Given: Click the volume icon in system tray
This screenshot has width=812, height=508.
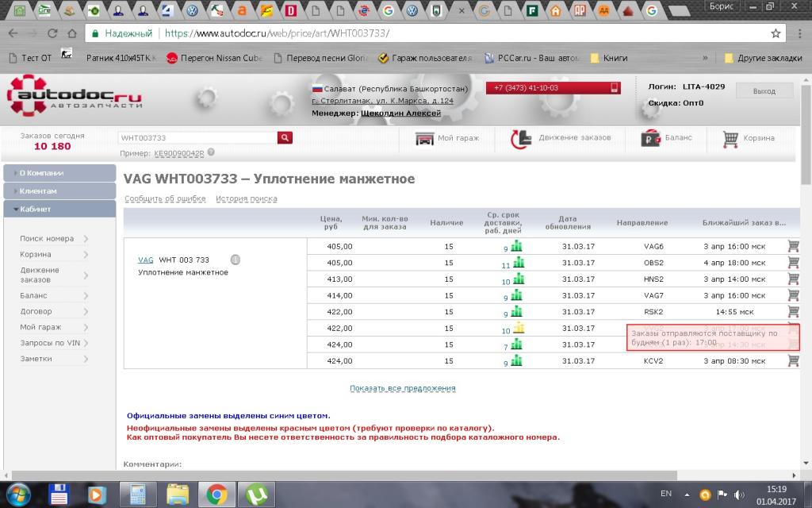Looking at the screenshot, I should (740, 495).
